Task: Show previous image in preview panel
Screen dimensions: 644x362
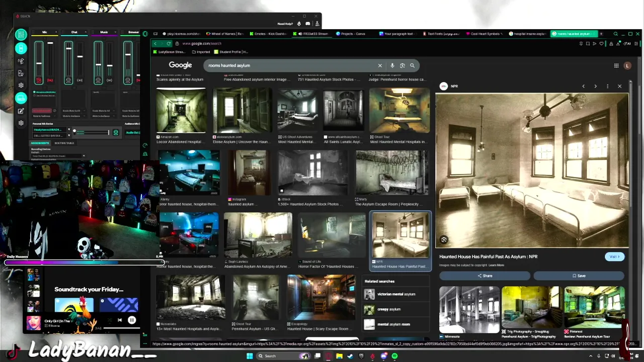Action: coord(584,86)
